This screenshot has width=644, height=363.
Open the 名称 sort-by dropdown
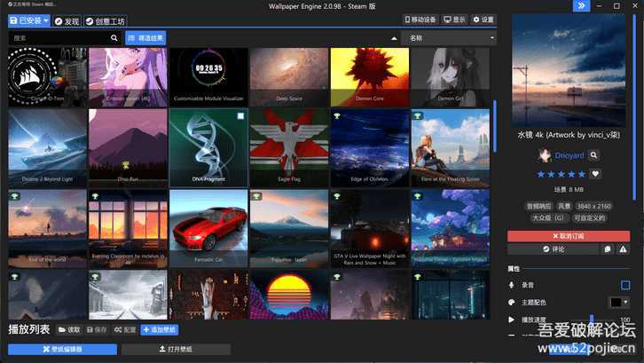(446, 38)
